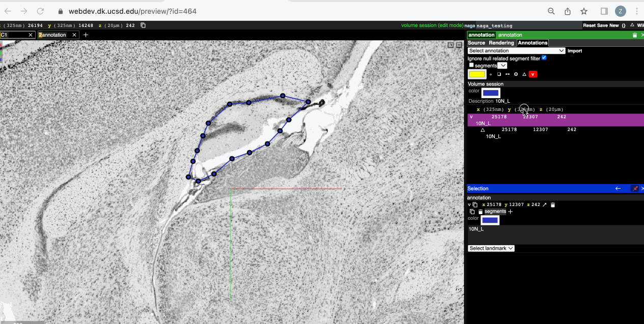
Task: Toggle the Selection panel pin icon
Action: (x=635, y=188)
